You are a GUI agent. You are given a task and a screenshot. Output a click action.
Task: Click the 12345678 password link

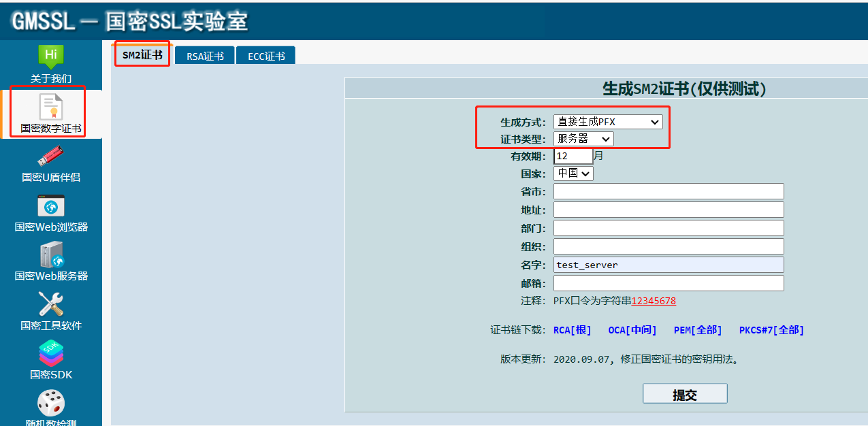click(653, 300)
